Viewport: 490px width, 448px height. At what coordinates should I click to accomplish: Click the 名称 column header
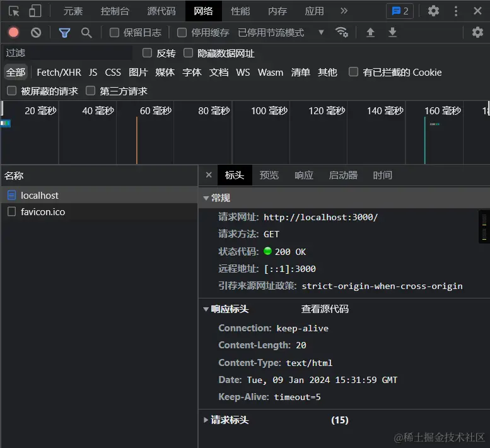pos(99,175)
